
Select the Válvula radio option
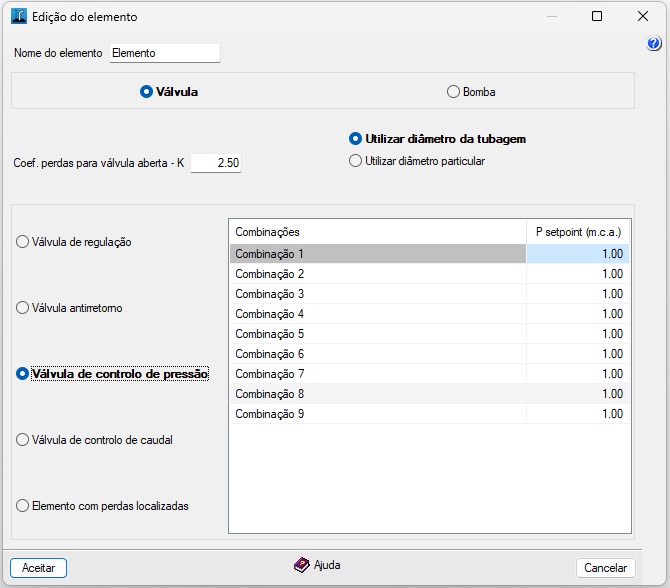point(147,92)
